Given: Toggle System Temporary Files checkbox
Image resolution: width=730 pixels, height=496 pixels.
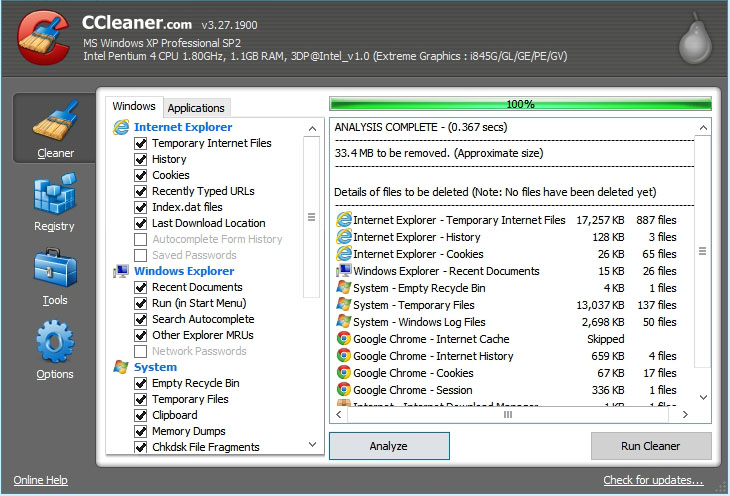Looking at the screenshot, I should click(x=141, y=400).
